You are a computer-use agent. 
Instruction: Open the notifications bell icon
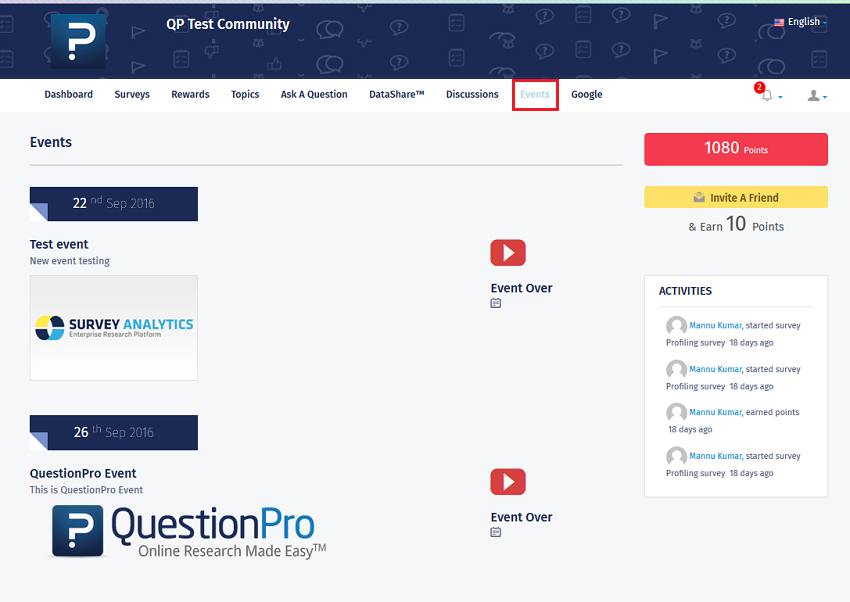[767, 96]
